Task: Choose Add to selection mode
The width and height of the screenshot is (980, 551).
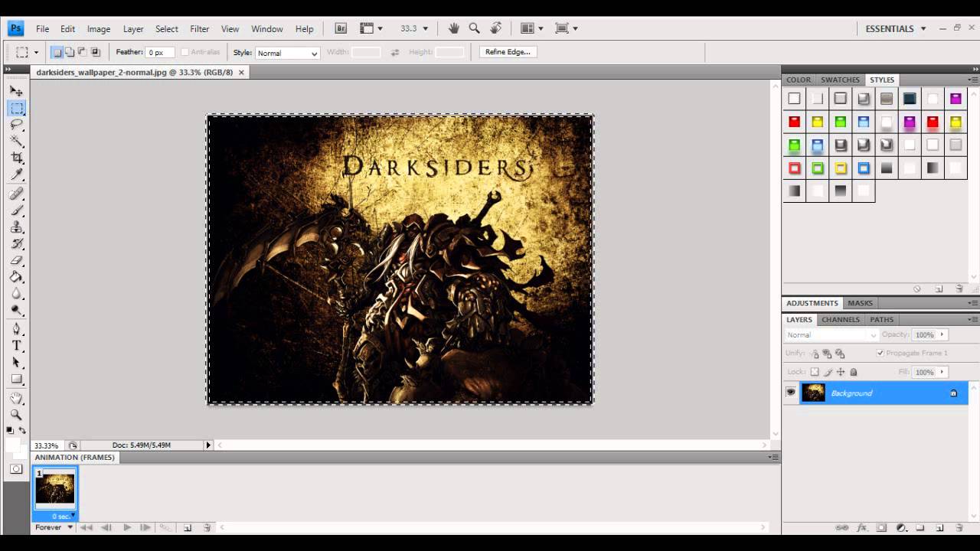Action: (70, 52)
